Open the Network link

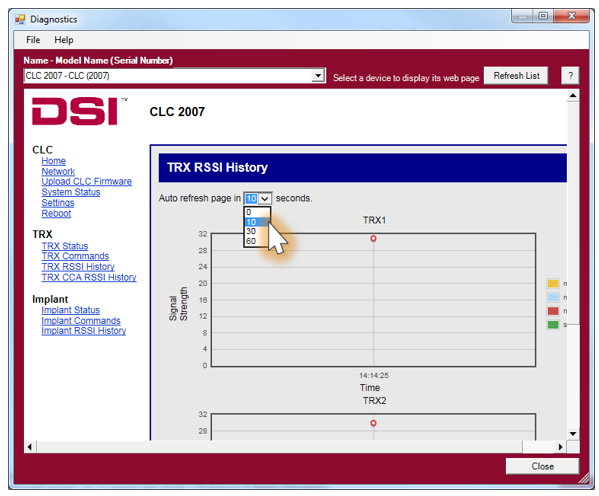tap(58, 172)
